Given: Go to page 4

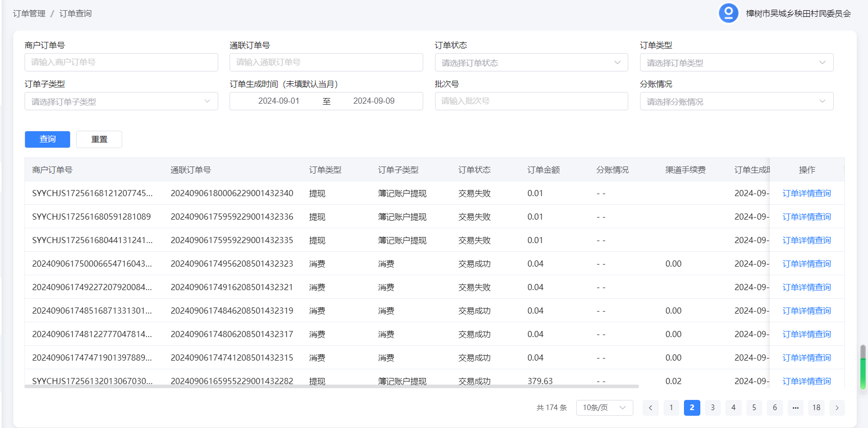Looking at the screenshot, I should tap(734, 408).
